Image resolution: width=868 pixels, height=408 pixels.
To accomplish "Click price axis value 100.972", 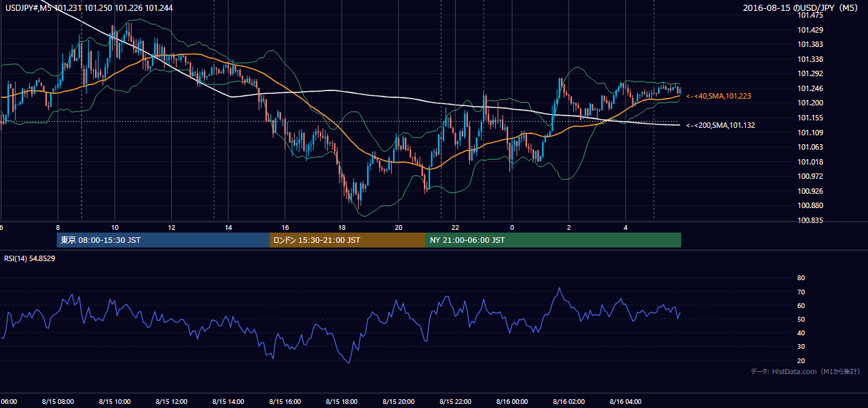I will [810, 176].
